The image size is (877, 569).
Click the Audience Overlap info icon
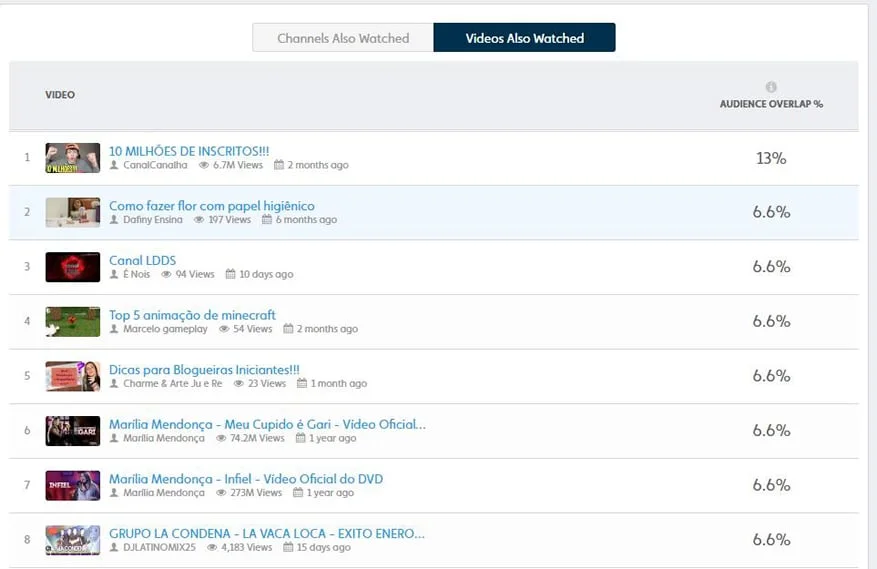[x=770, y=87]
